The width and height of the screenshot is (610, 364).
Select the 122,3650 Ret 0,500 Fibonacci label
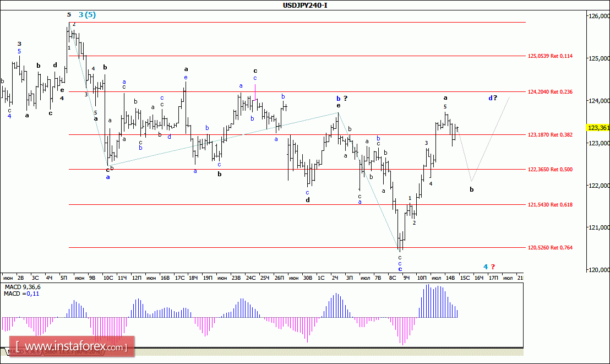point(550,170)
